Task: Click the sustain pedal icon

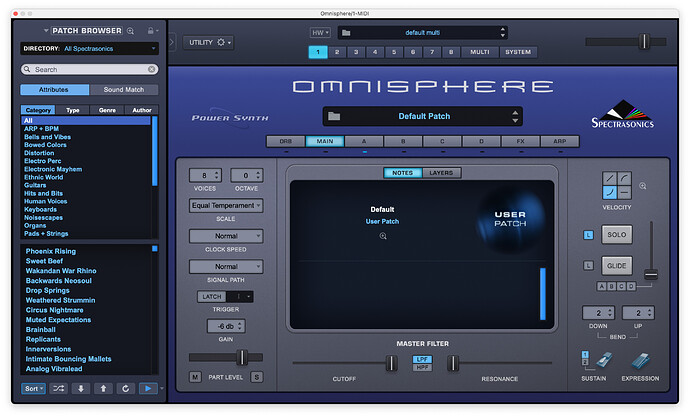Action: click(604, 360)
